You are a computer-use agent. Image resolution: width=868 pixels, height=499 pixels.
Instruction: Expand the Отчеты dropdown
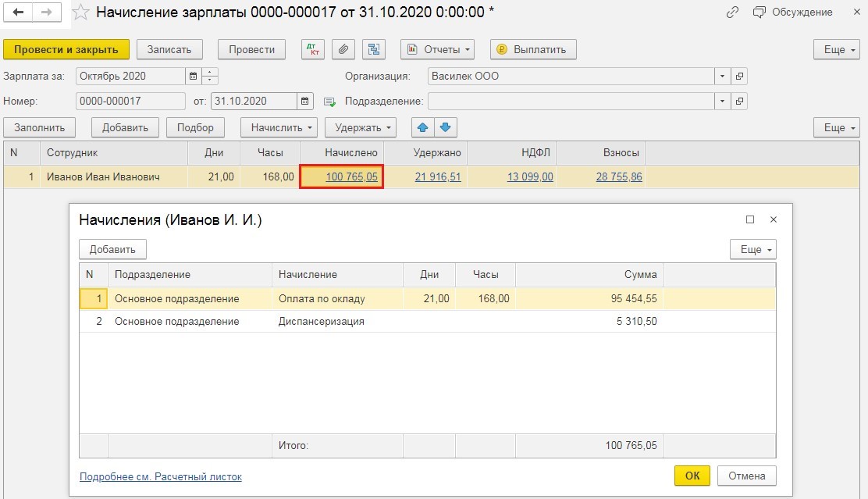(438, 49)
